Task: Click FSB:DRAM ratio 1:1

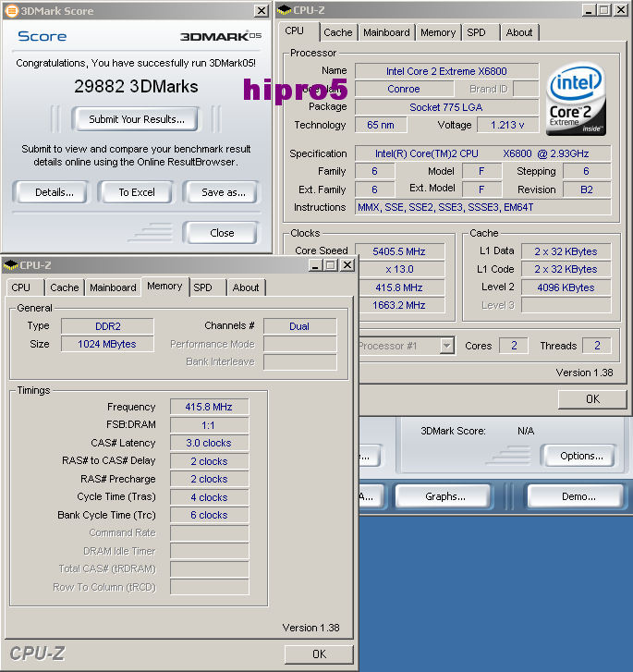Action: coord(209,425)
